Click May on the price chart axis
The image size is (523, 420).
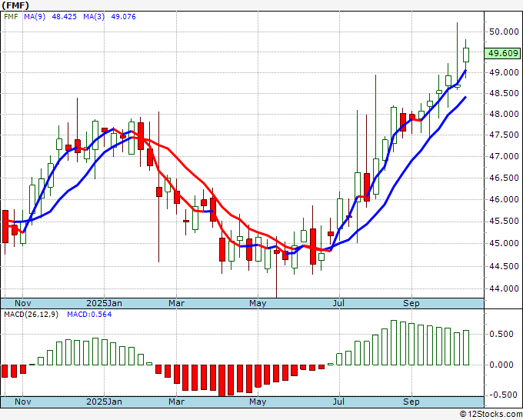tap(258, 303)
